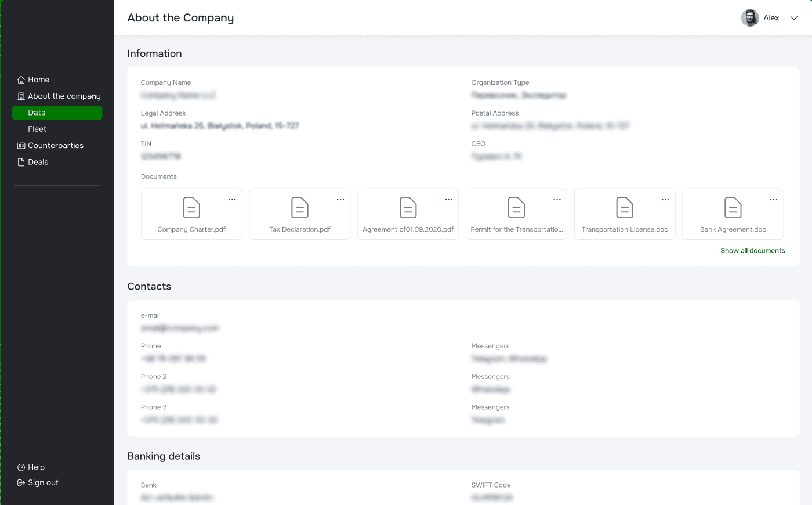
Task: Open three-dot menu on Company Charter.pdf
Action: pyautogui.click(x=232, y=200)
